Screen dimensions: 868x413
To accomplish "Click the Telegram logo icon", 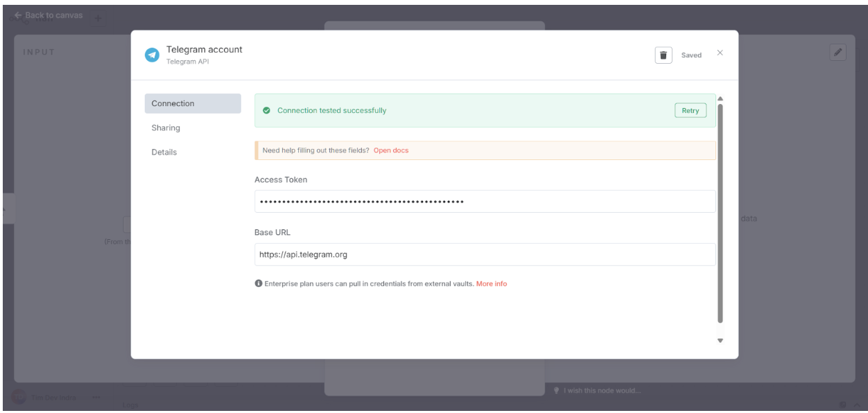I will tap(151, 55).
